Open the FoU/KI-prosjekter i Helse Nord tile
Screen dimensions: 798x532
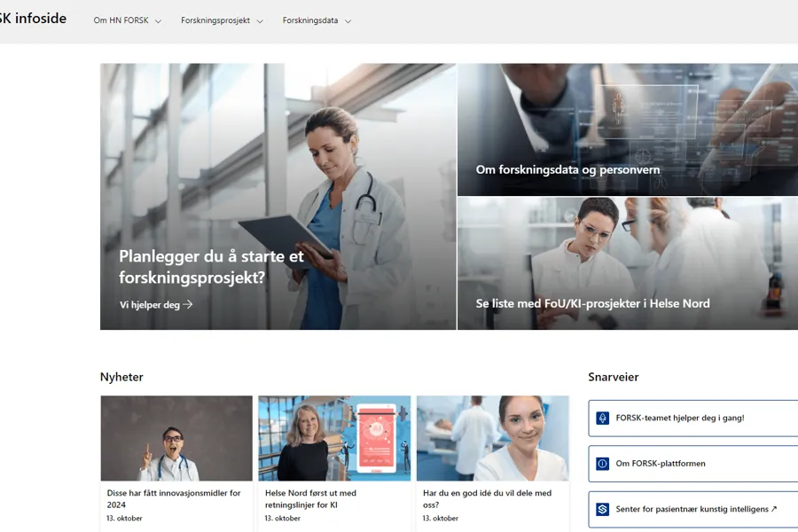592,303
